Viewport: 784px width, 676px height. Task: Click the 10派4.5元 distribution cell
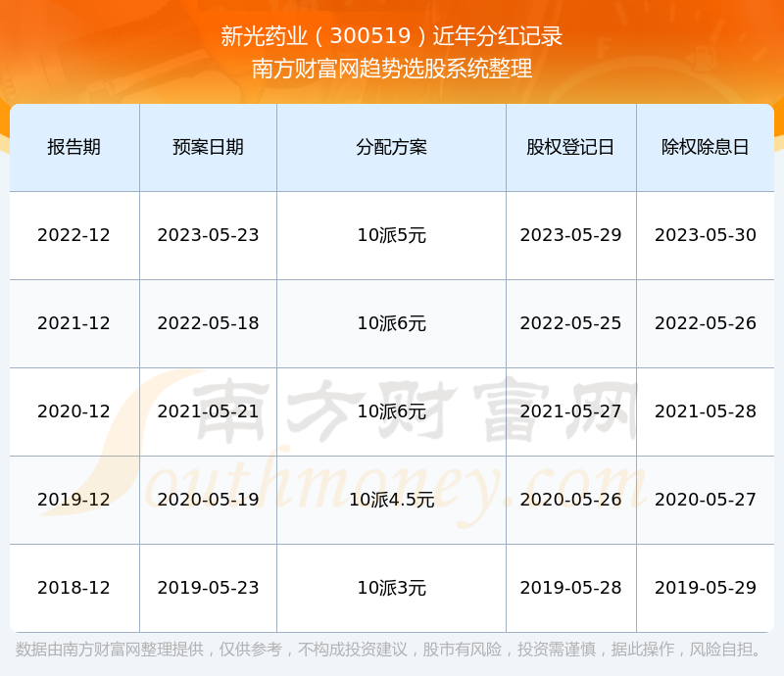(x=391, y=499)
